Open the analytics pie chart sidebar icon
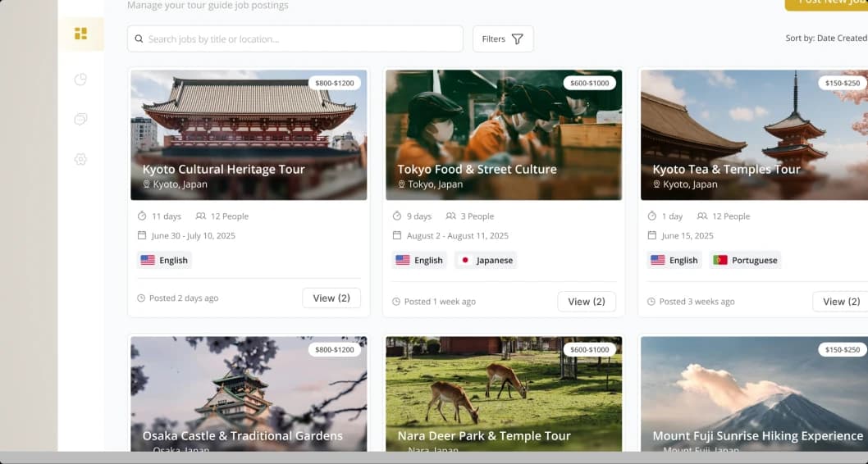The width and height of the screenshot is (868, 464). [x=81, y=80]
